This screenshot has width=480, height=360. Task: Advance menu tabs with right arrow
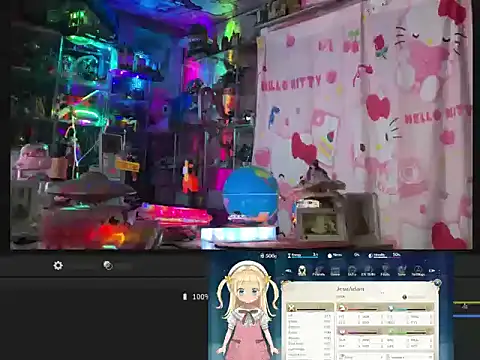pyautogui.click(x=432, y=271)
